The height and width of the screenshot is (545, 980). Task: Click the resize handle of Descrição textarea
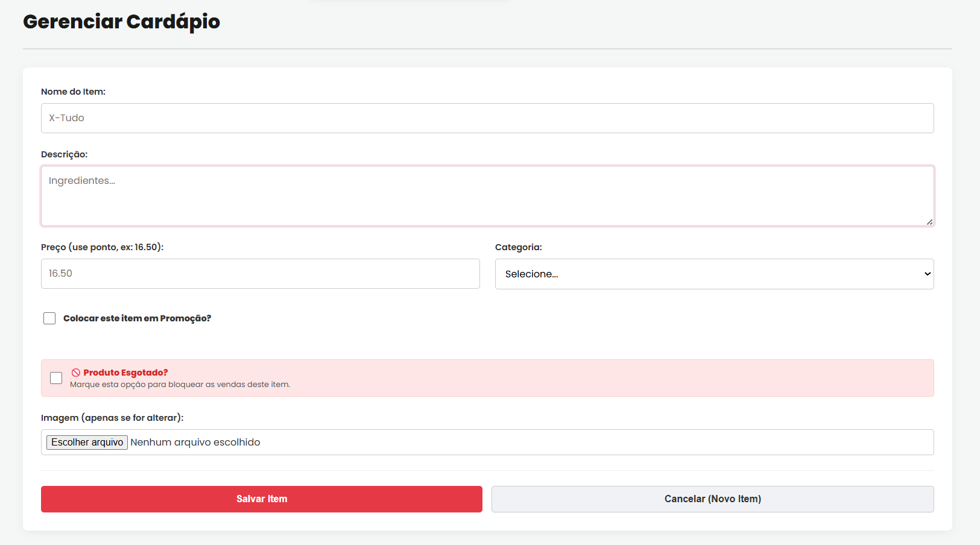tap(929, 222)
